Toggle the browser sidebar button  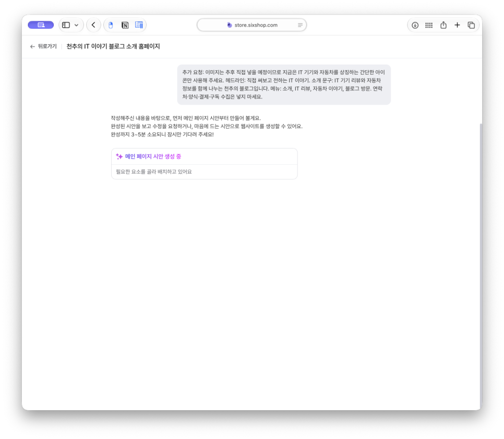[x=66, y=25]
